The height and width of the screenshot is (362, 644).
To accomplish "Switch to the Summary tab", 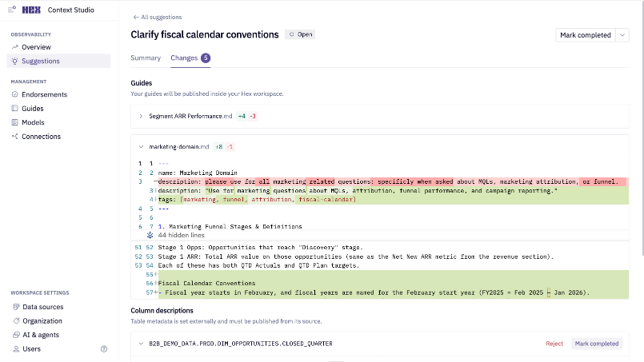I will [x=146, y=58].
